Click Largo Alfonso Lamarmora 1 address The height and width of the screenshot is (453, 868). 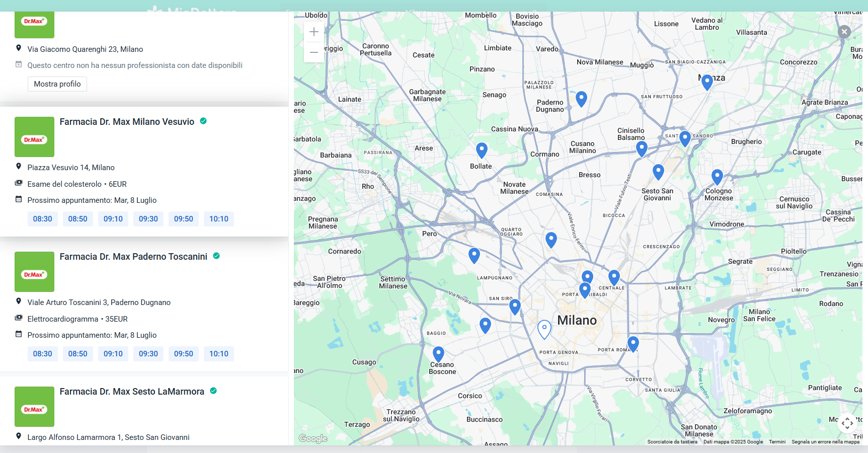pyautogui.click(x=108, y=437)
